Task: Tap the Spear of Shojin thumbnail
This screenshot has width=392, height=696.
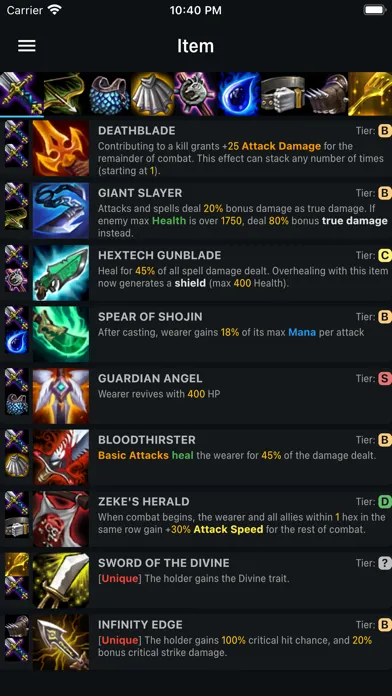Action: pyautogui.click(x=61, y=334)
